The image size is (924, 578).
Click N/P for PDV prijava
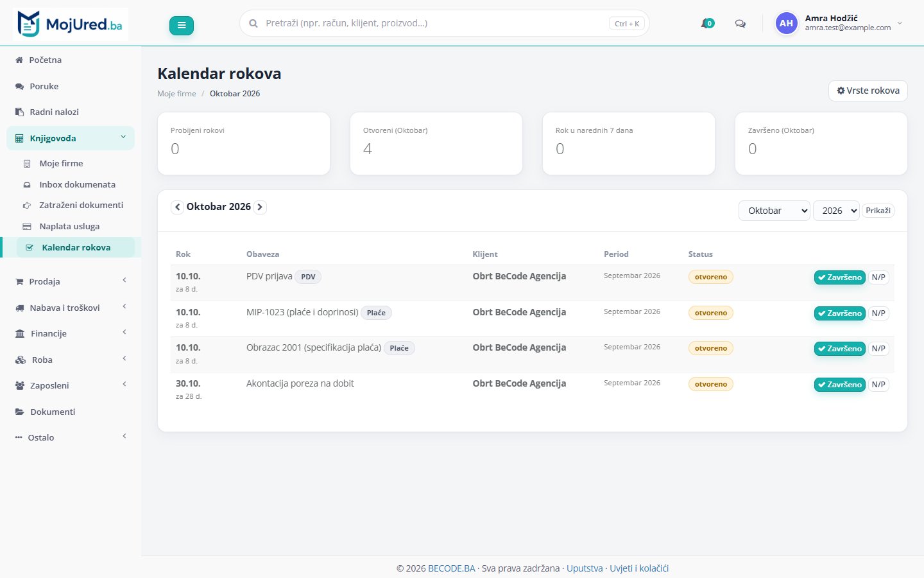878,277
